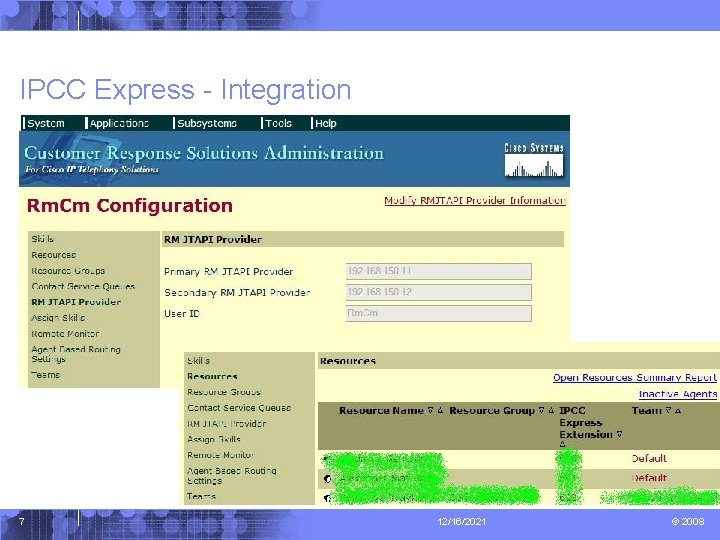Screen dimensions: 720x540
Task: Select bold Resources entry in Resources page sidebar
Action: (212, 377)
